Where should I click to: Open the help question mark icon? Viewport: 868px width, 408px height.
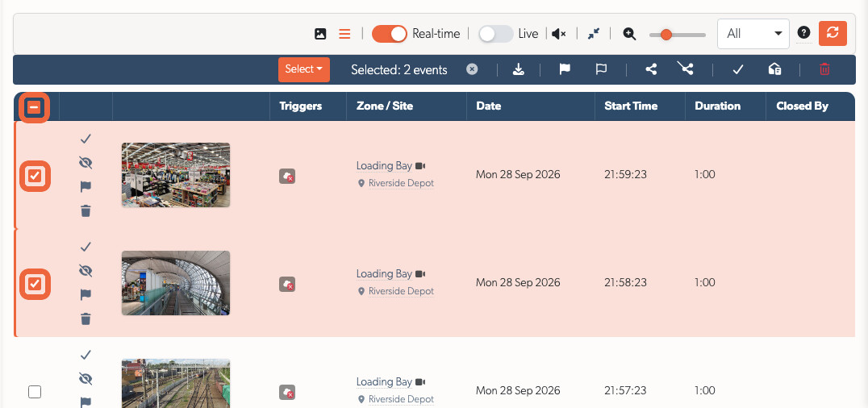pyautogui.click(x=803, y=33)
